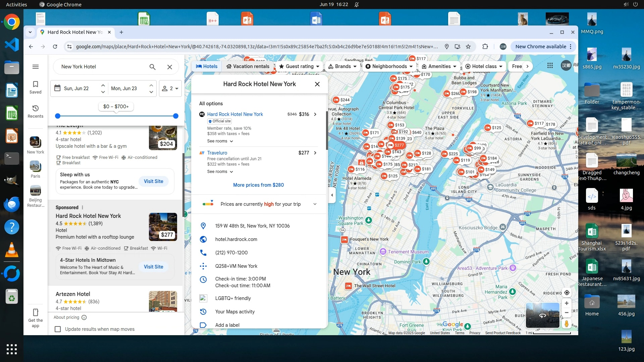Click Visit Site for Hard Rock
Image resolution: width=644 pixels, height=362 pixels.
(153, 267)
